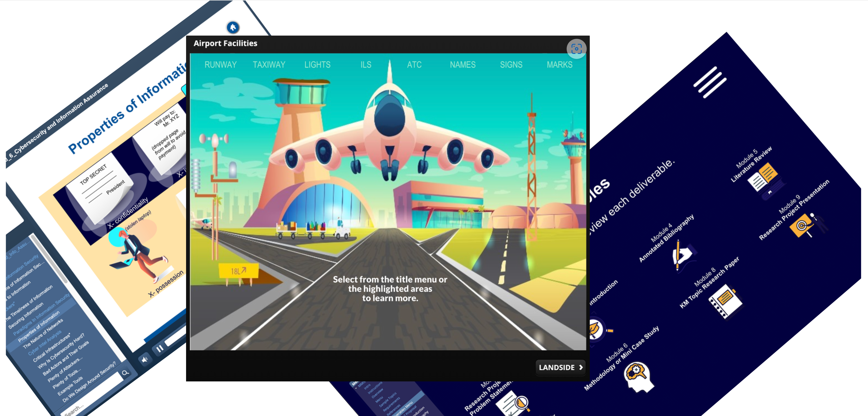Select 'Securing Information' outline entry

click(x=26, y=315)
